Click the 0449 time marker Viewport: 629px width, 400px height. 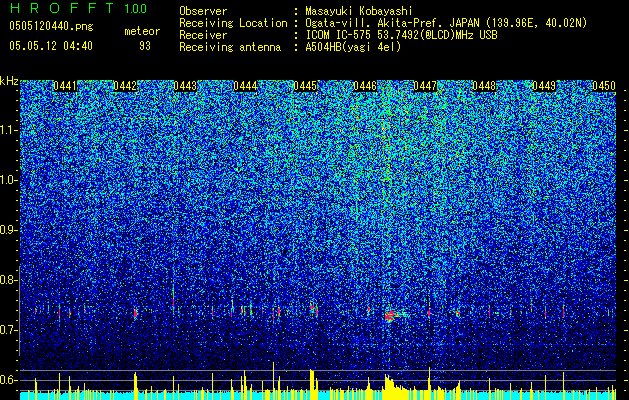[544, 86]
